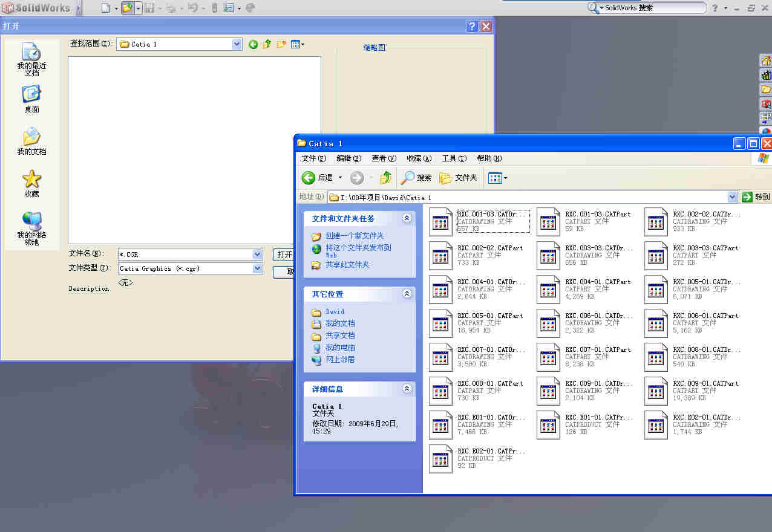
Task: Open the Views dropdown in Explorer toolbar
Action: coord(497,178)
